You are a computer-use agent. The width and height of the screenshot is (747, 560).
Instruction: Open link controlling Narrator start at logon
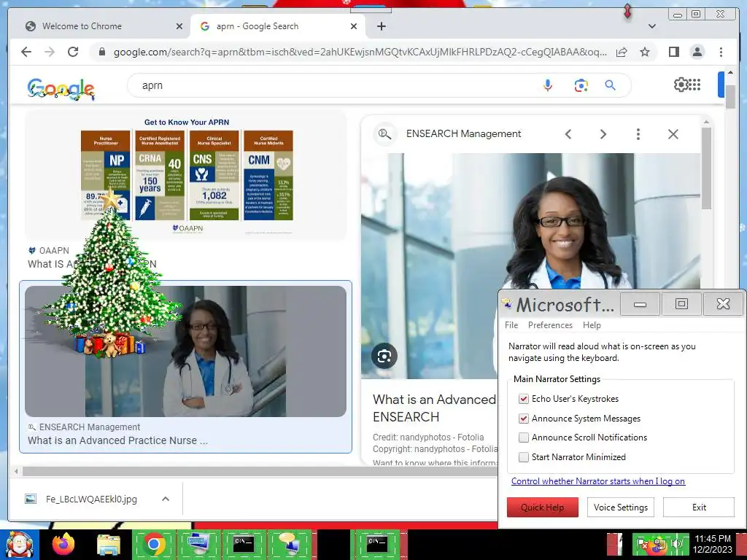(598, 481)
